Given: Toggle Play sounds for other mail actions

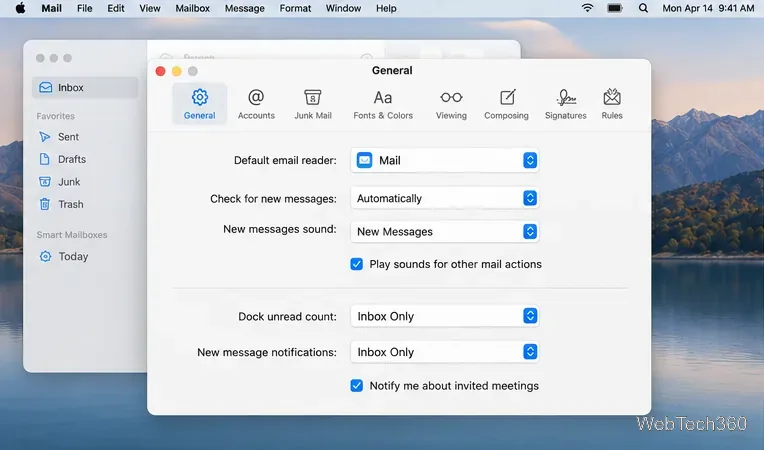Looking at the screenshot, I should tap(357, 264).
